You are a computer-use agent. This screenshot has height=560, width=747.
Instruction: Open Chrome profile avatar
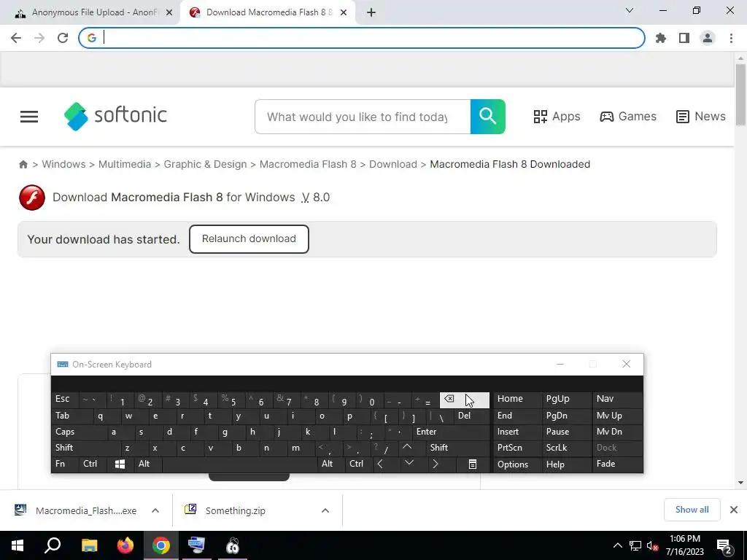[708, 38]
